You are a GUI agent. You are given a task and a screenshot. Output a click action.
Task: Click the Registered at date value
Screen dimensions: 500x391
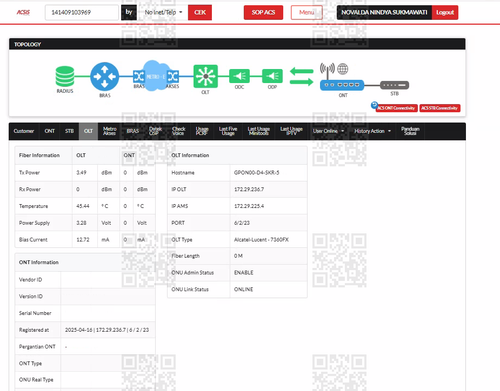(x=107, y=330)
